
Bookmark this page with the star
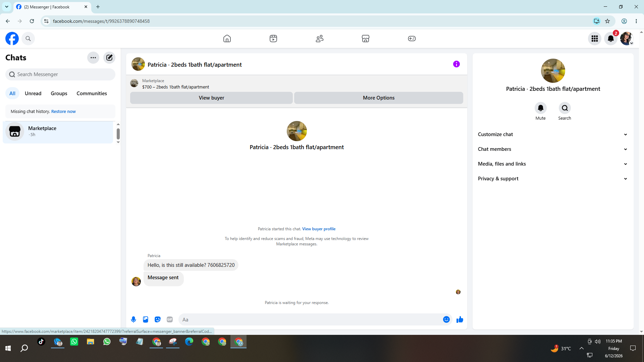point(607,21)
